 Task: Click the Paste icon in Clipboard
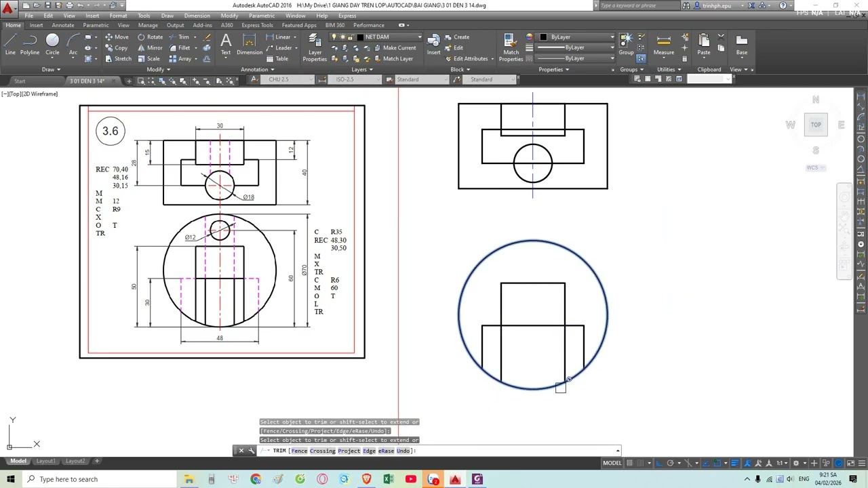coord(704,44)
